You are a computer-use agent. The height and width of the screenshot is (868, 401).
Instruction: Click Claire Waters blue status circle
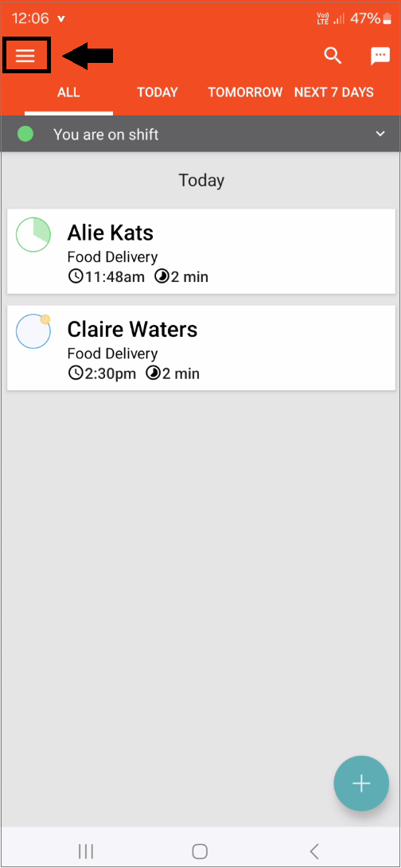[x=33, y=331]
